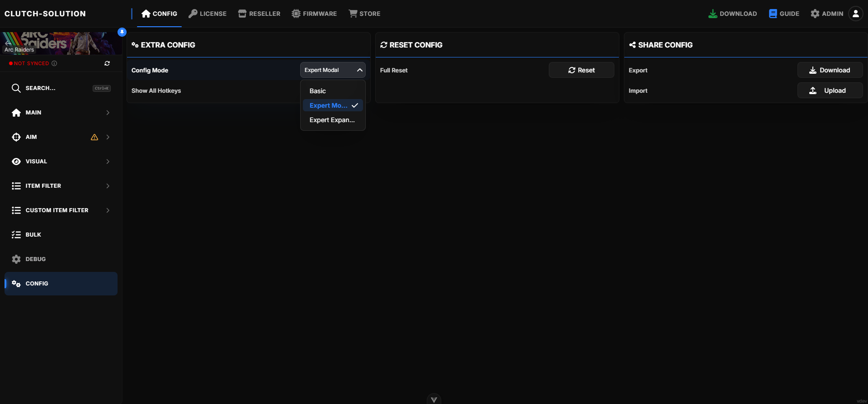Viewport: 868px width, 404px height.
Task: Click the ADMIN gear icon
Action: (x=815, y=14)
